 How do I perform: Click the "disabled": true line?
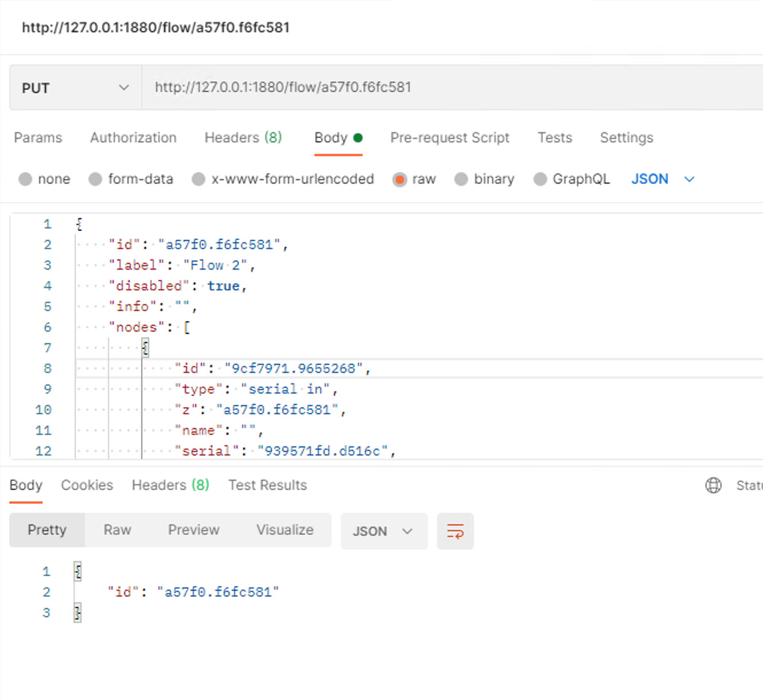tap(177, 286)
